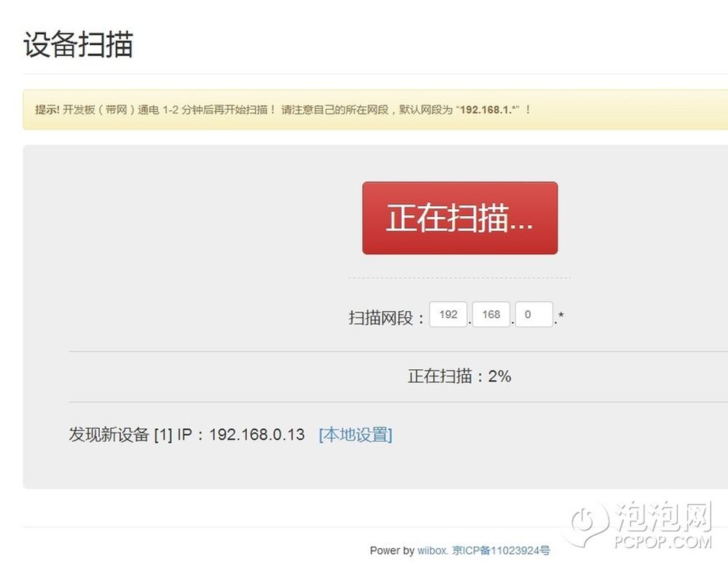Select the 正在扫描：2% progress text
The width and height of the screenshot is (728, 565).
459,376
